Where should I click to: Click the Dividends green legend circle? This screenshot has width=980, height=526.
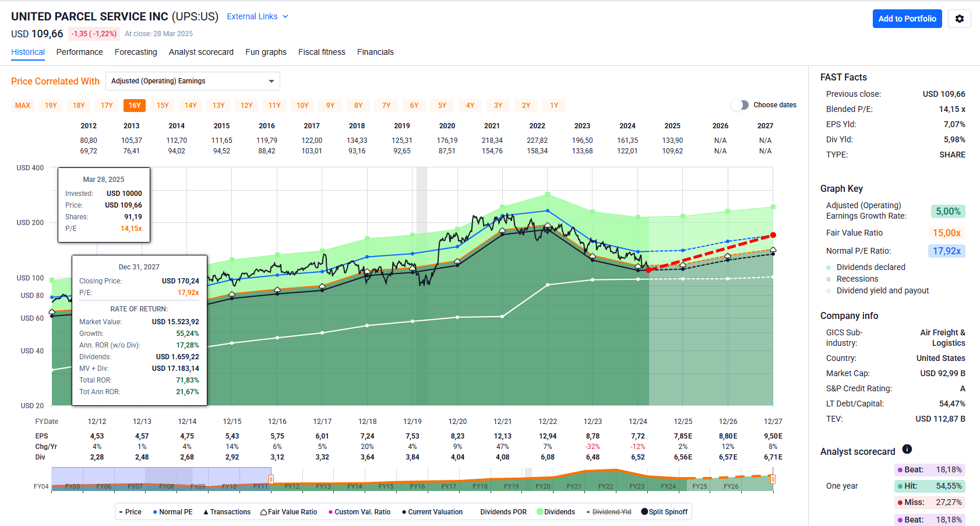coord(540,512)
